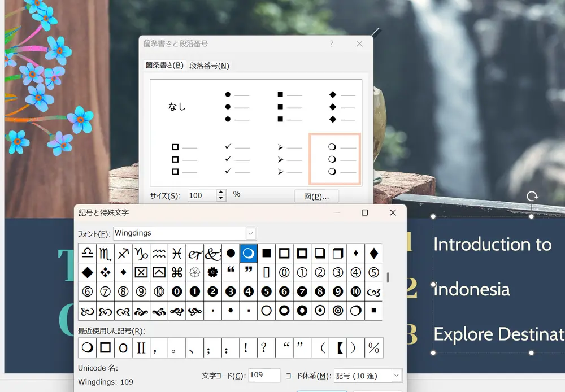Viewport: 565px width, 392px height.
Task: Open the Wingdings font dropdown
Action: coord(251,233)
